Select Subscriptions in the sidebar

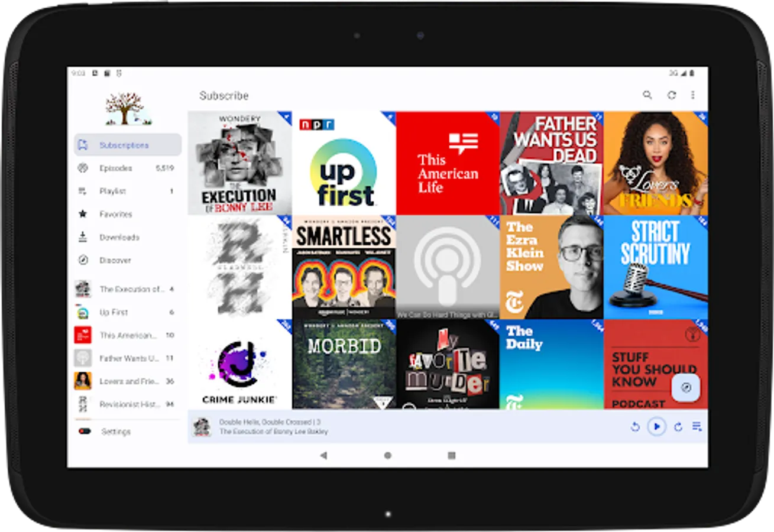[128, 145]
